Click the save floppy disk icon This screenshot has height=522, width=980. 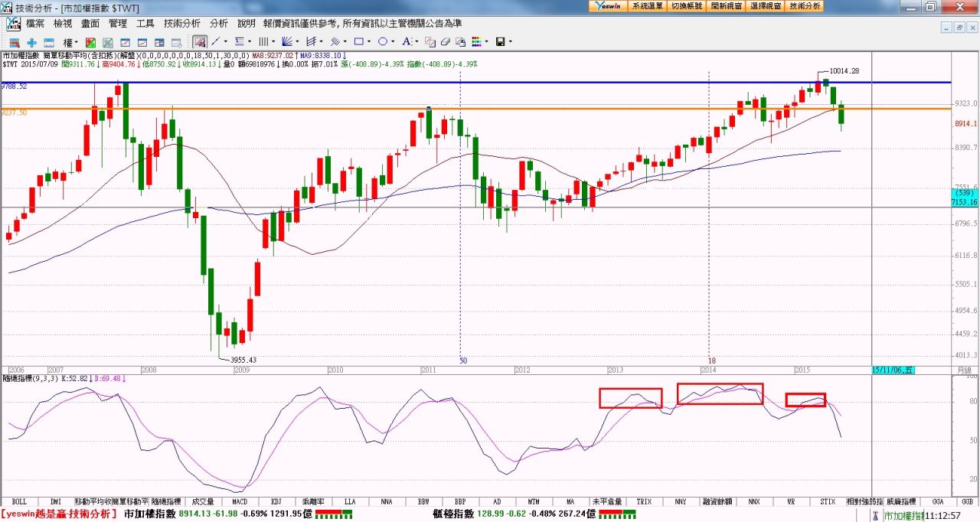(x=500, y=41)
